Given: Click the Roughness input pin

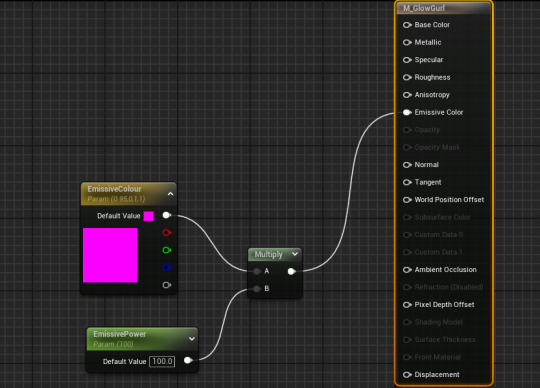Looking at the screenshot, I should tap(407, 77).
